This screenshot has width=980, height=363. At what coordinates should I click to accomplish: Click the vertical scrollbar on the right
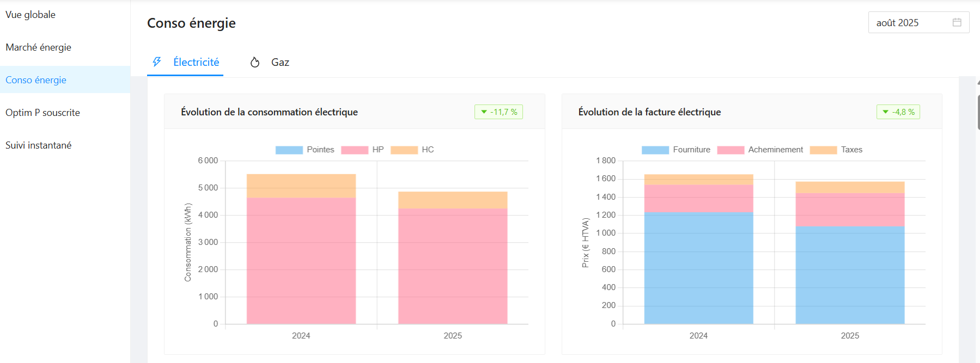tap(978, 113)
